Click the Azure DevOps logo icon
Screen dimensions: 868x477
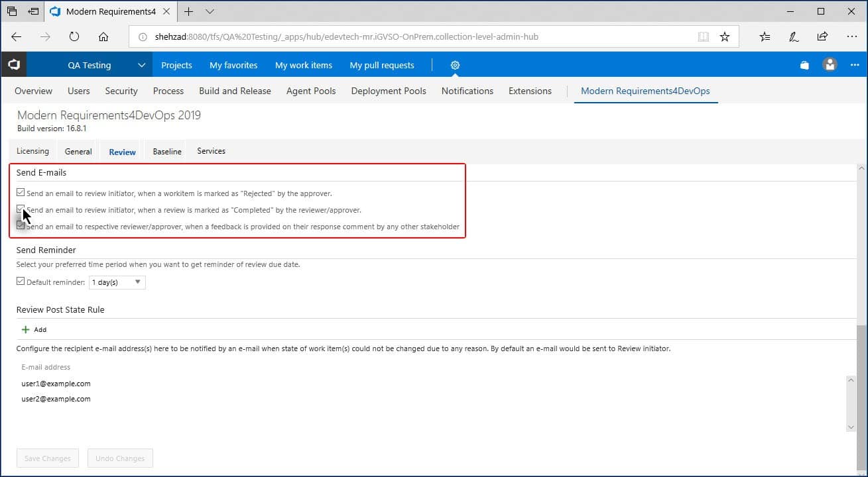[x=13, y=65]
